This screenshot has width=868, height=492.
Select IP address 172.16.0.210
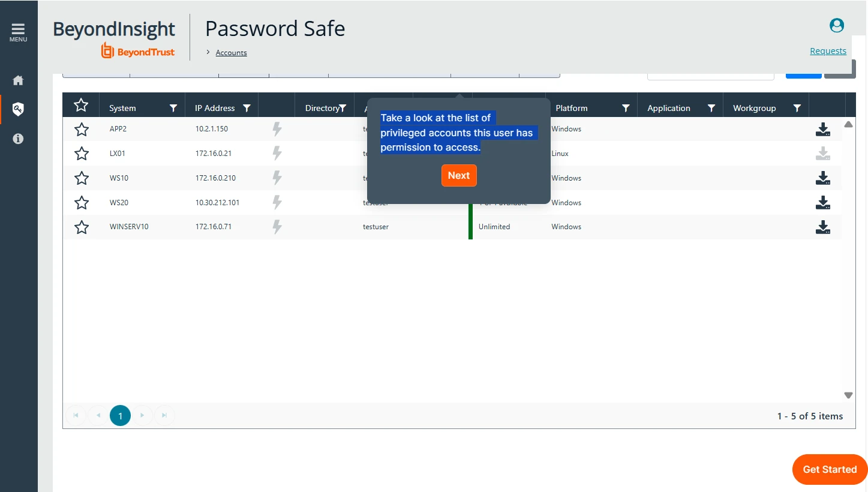[x=215, y=178]
